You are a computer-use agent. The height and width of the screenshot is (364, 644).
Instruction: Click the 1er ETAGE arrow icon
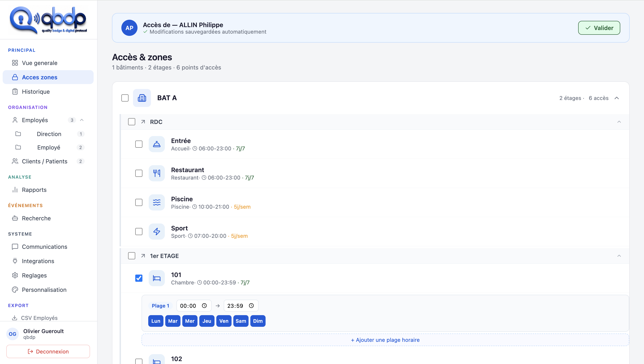[x=143, y=256]
